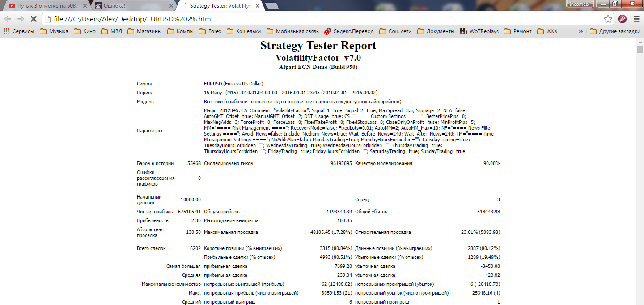Open the Мобильная связь bookmarks folder

click(x=292, y=31)
